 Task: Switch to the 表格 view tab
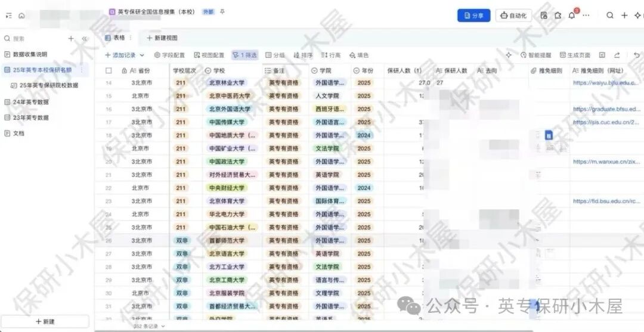point(116,38)
